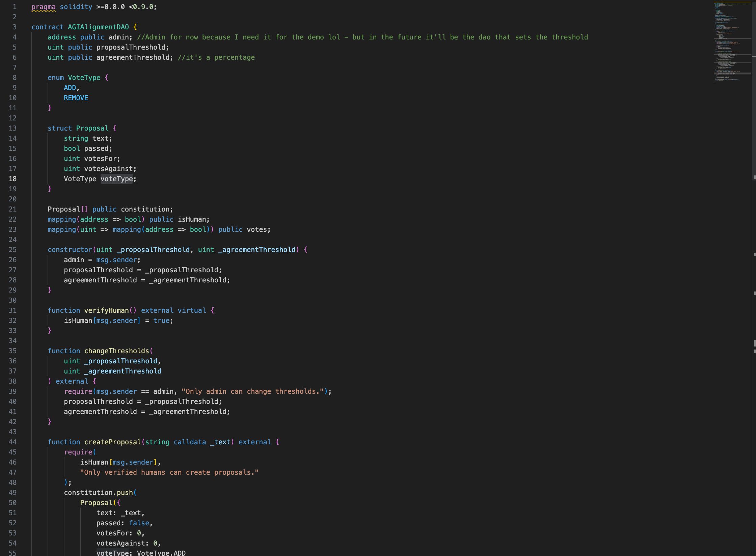Click the version '>=0.8.0' on line 1
Image resolution: width=756 pixels, height=556 pixels.
coord(110,7)
